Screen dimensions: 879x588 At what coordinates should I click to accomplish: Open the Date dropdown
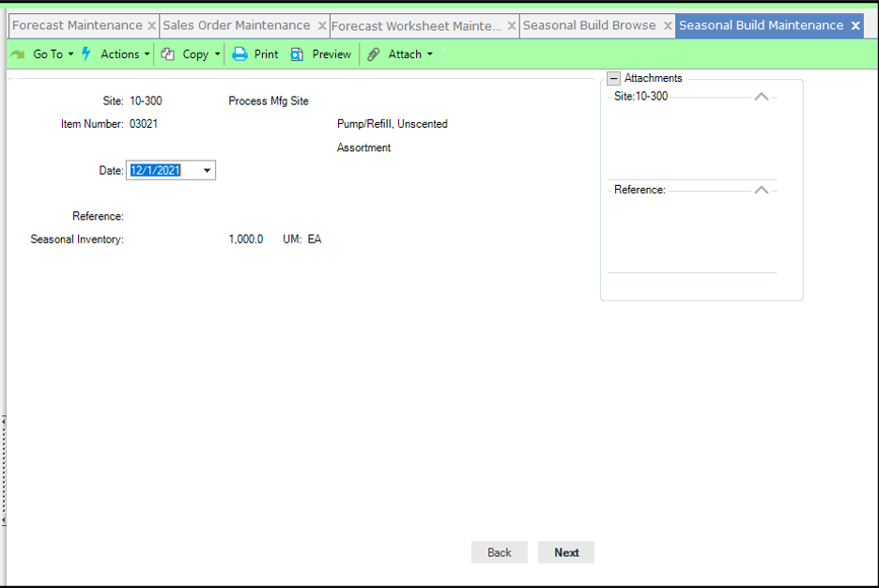click(x=207, y=170)
